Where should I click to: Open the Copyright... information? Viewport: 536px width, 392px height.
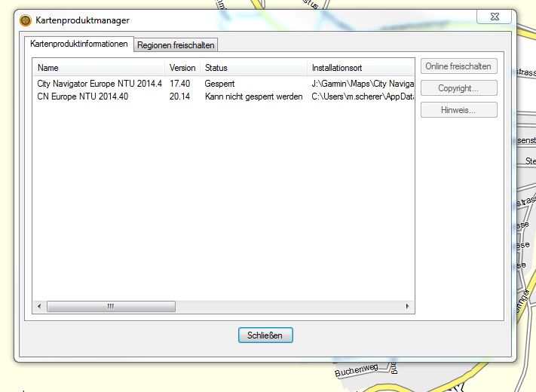458,88
